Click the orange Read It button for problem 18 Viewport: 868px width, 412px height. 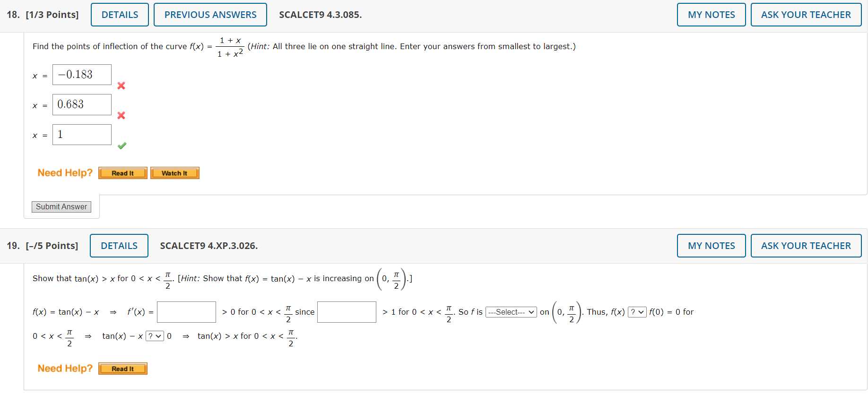[122, 172]
